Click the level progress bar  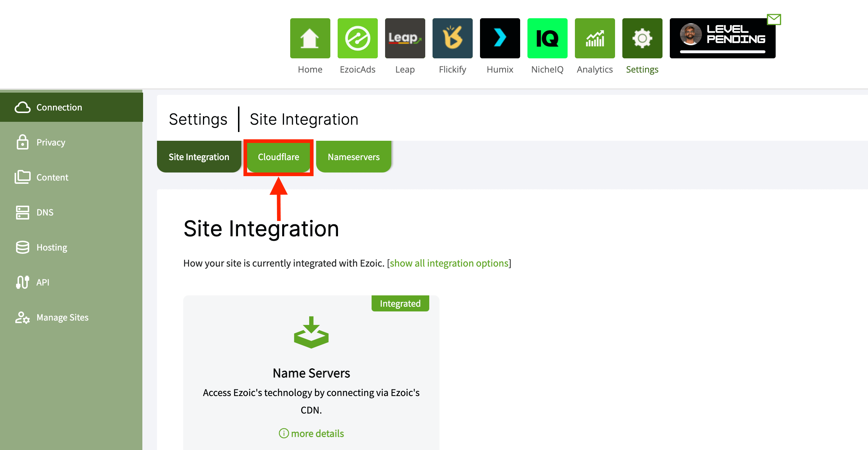click(x=722, y=52)
